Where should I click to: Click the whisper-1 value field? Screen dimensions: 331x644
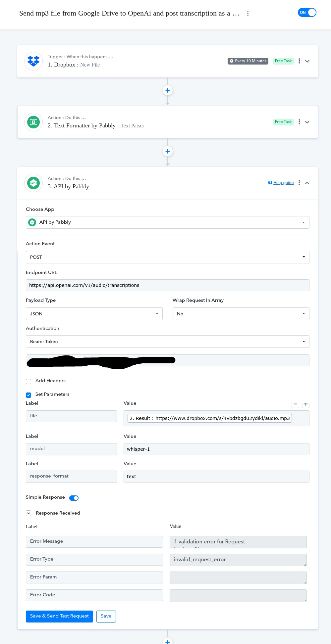[216, 449]
